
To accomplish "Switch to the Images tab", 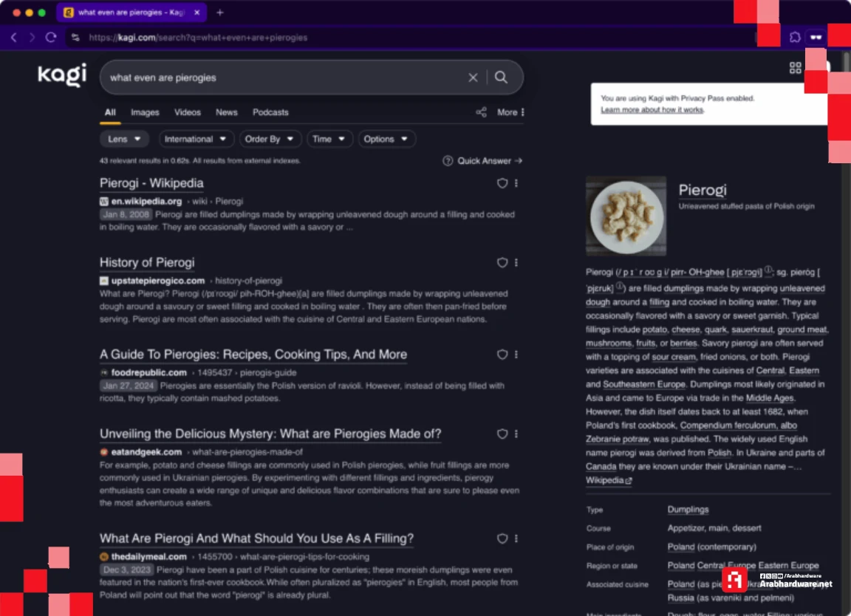I will 145,112.
